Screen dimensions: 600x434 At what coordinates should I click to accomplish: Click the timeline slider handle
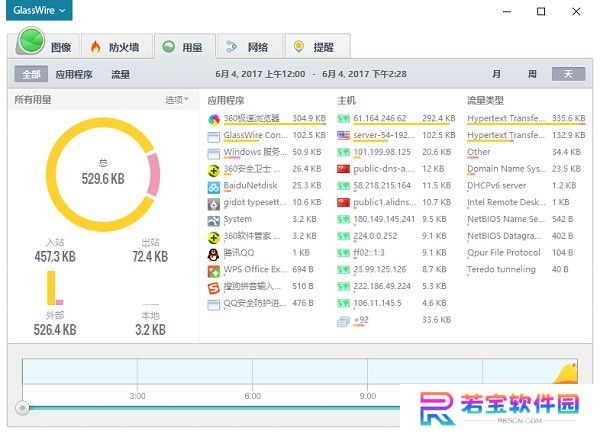pyautogui.click(x=23, y=408)
